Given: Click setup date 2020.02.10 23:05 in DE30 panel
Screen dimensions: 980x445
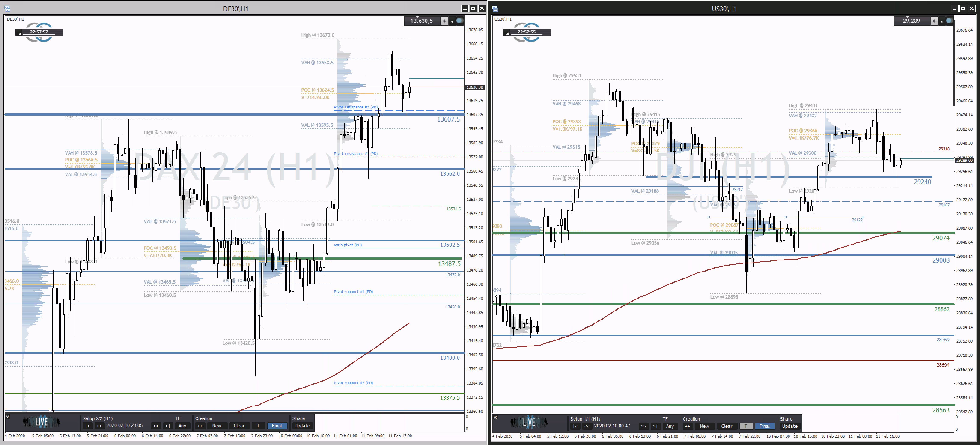Looking at the screenshot, I should pos(124,426).
